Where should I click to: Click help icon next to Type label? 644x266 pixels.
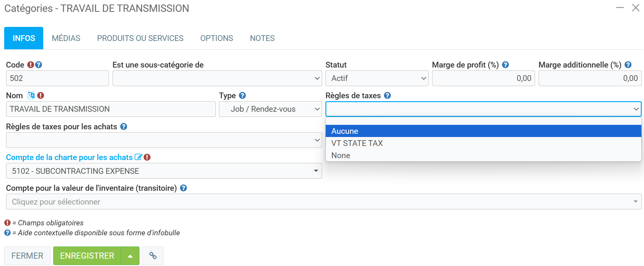[x=242, y=95]
